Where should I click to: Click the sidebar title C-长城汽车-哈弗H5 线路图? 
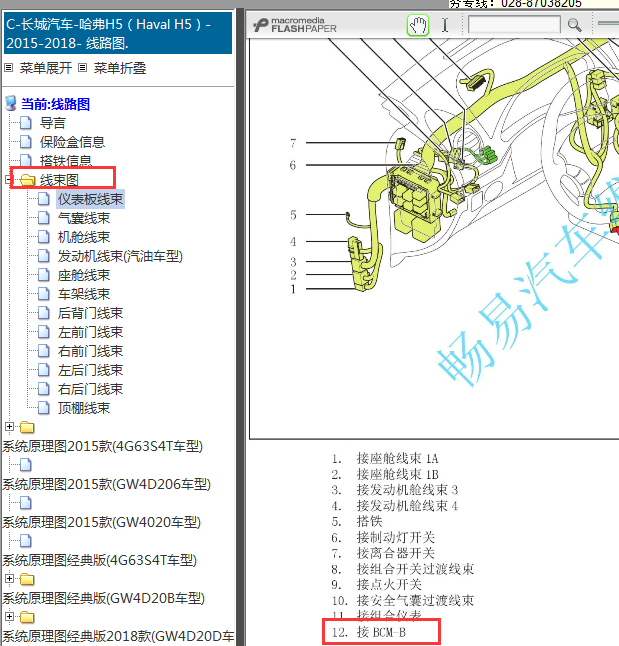(118, 33)
